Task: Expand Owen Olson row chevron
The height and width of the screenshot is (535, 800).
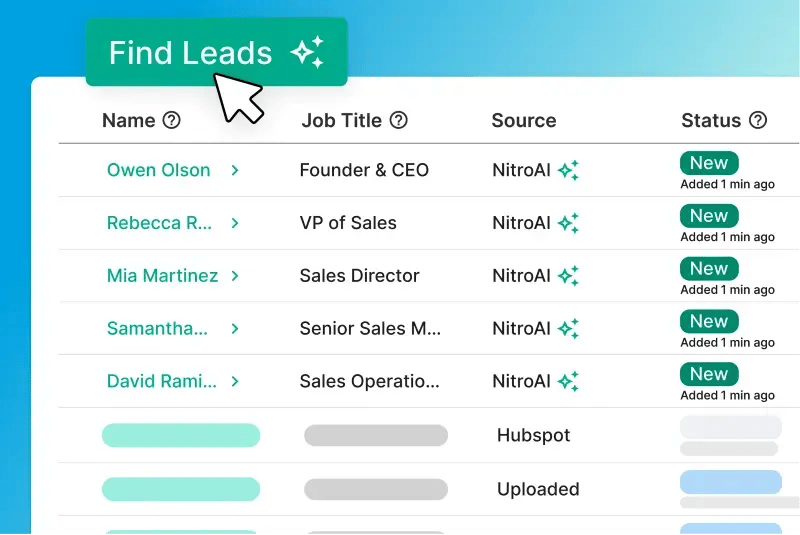Action: [x=235, y=170]
